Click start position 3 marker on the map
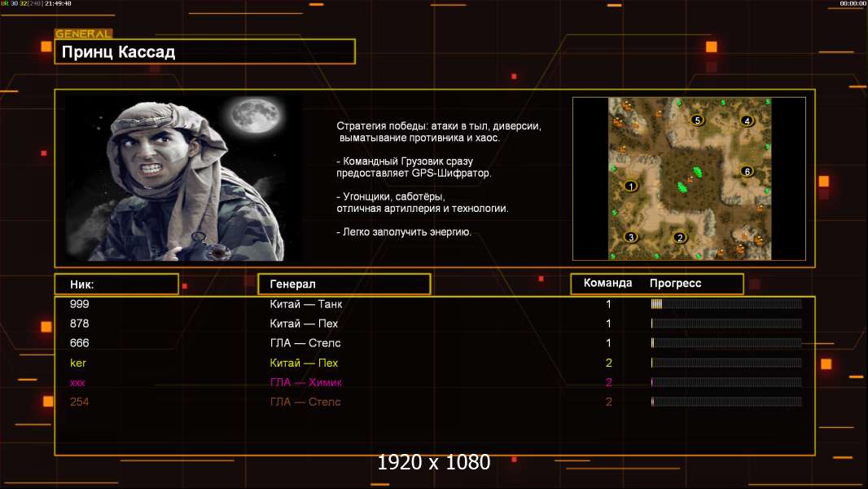868x489 pixels. tap(630, 237)
